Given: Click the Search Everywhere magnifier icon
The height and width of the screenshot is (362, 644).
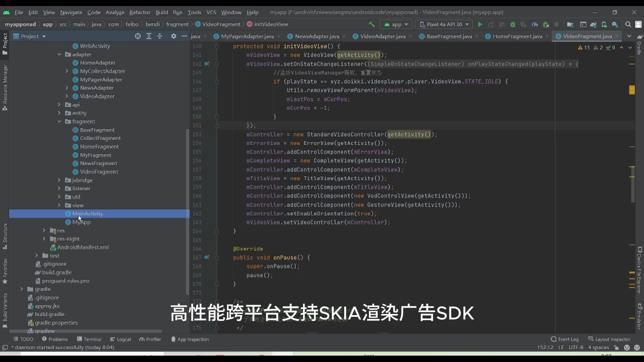Looking at the screenshot, I should click(628, 24).
